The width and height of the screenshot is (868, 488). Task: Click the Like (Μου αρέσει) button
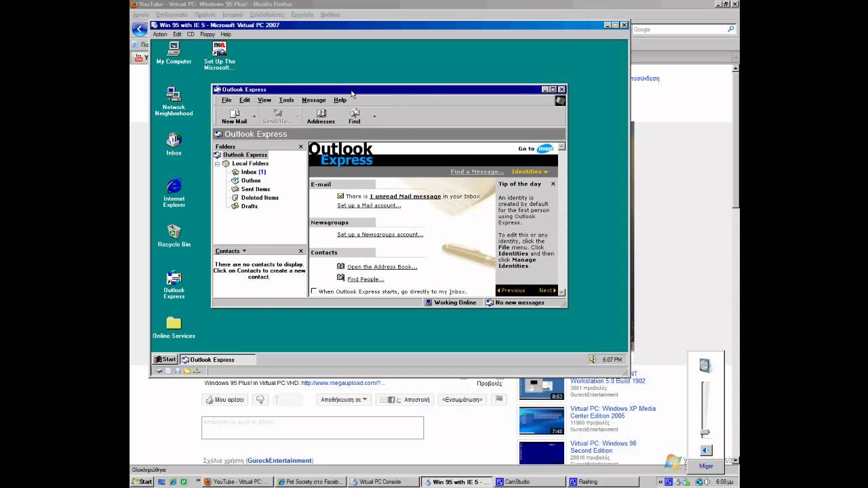pos(224,399)
